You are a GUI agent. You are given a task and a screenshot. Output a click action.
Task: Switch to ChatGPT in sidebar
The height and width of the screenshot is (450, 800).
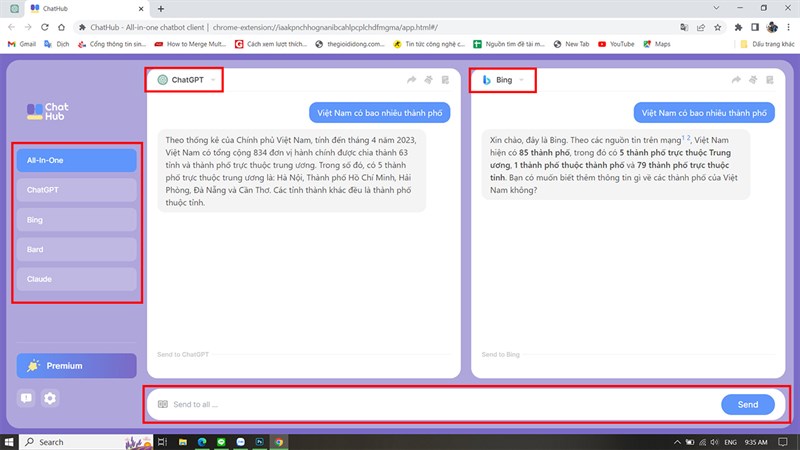coord(77,190)
